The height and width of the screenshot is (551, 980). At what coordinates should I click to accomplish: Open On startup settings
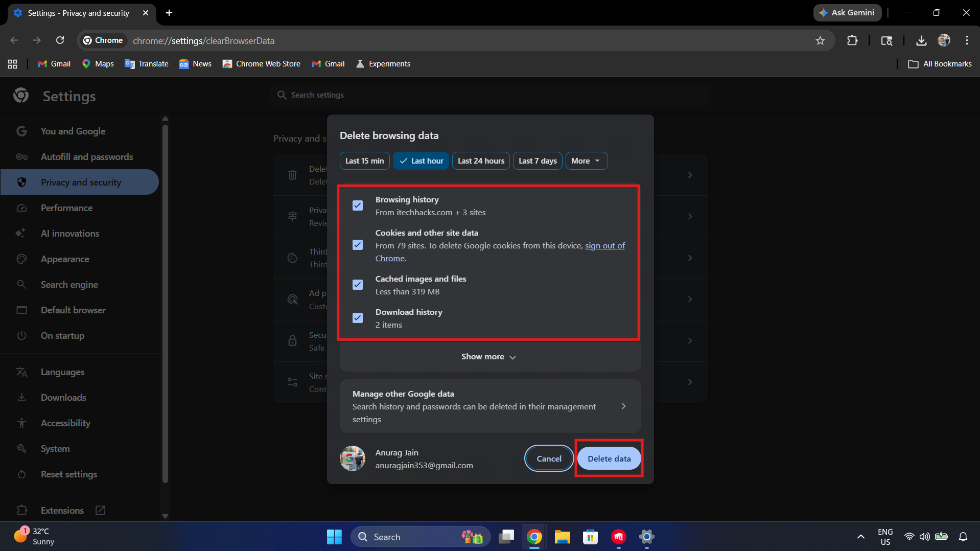80,336
